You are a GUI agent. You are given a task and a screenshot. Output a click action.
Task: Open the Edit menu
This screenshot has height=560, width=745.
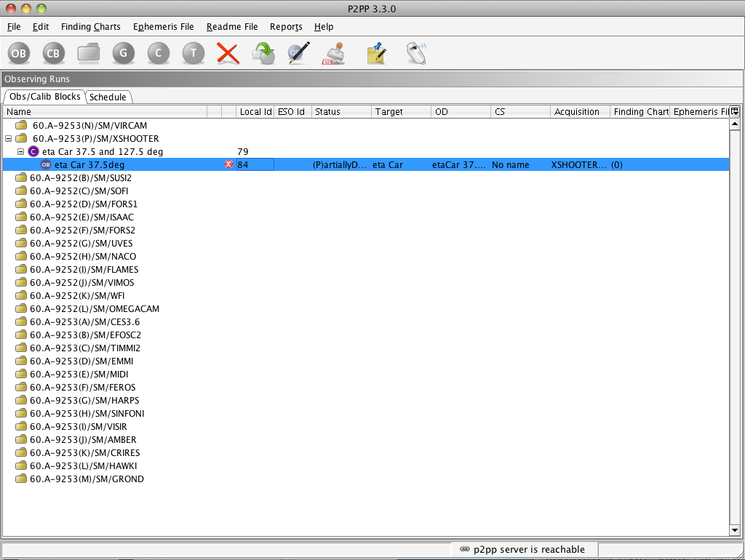coord(41,27)
